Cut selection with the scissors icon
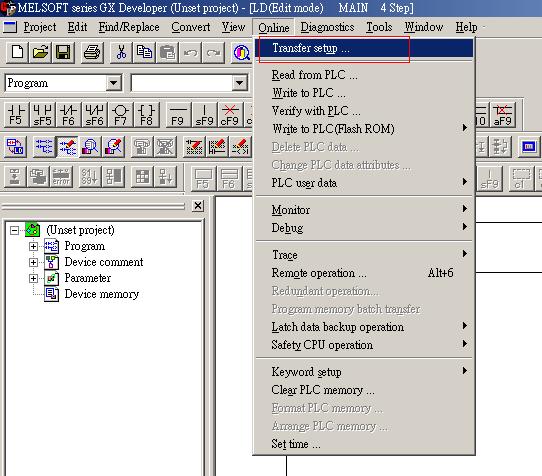Screen dimensions: 542x476 click(x=121, y=53)
